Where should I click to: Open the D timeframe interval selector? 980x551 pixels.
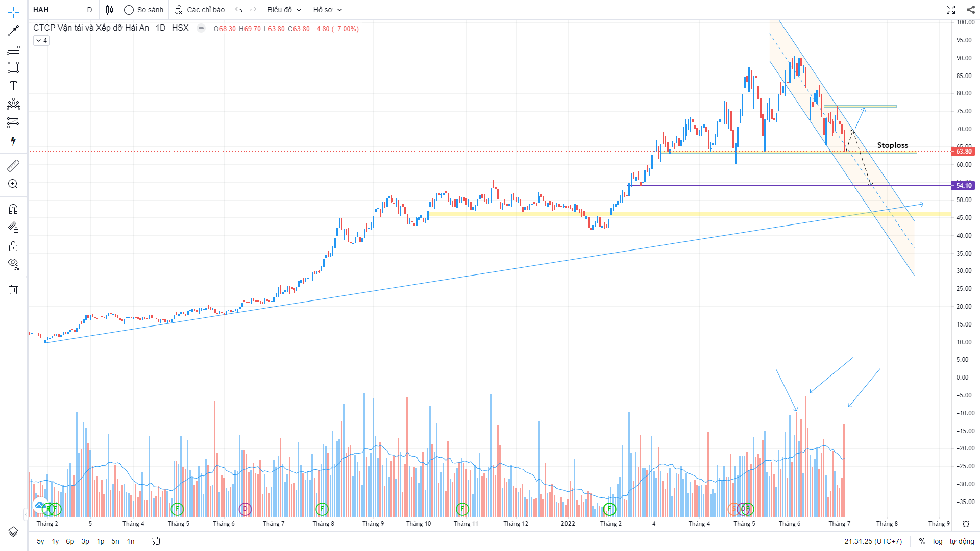89,10
